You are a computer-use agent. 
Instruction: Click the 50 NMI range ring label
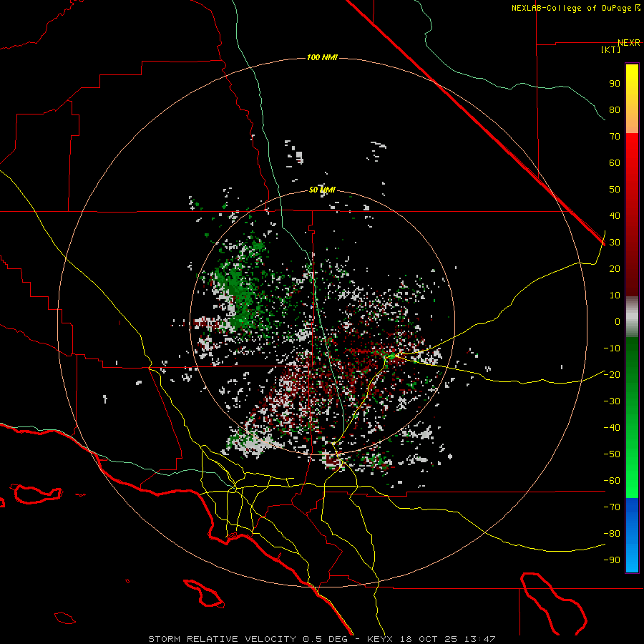point(322,190)
